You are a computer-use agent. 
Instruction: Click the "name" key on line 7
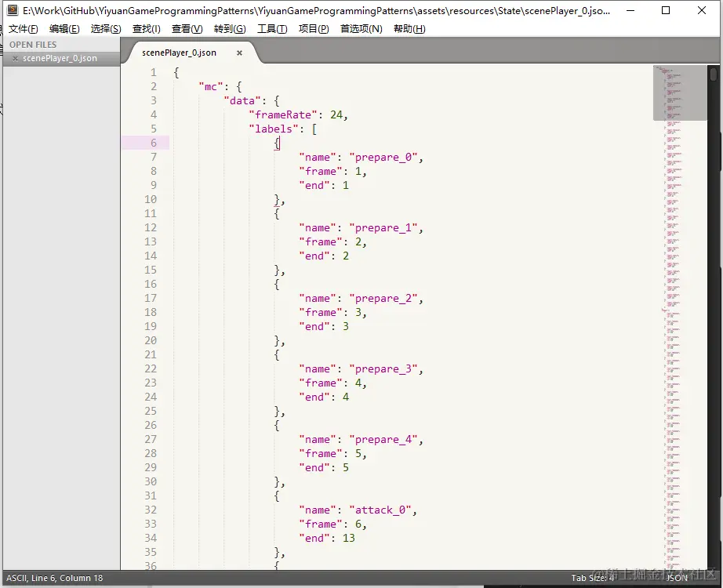318,158
